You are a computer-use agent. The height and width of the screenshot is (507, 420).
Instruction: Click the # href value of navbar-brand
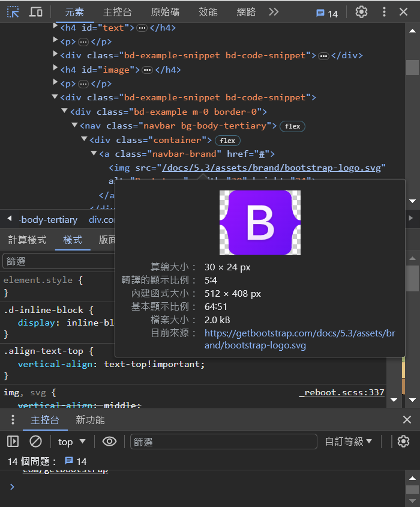262,154
